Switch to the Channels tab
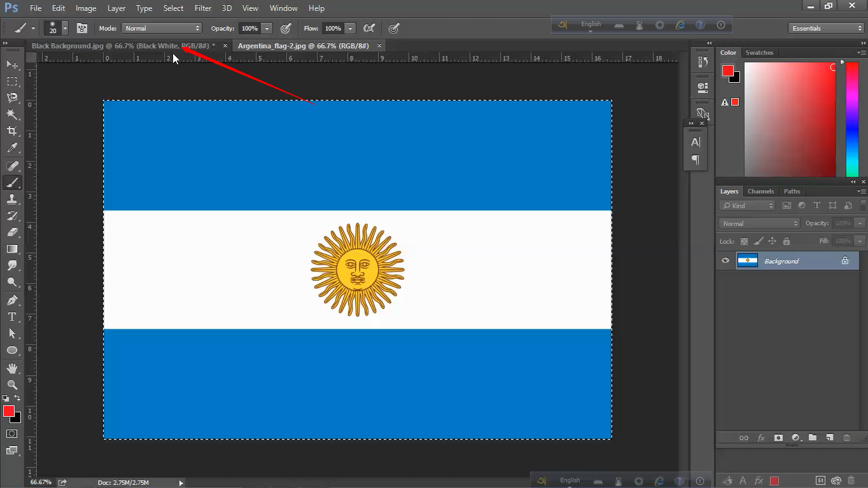 pyautogui.click(x=760, y=192)
